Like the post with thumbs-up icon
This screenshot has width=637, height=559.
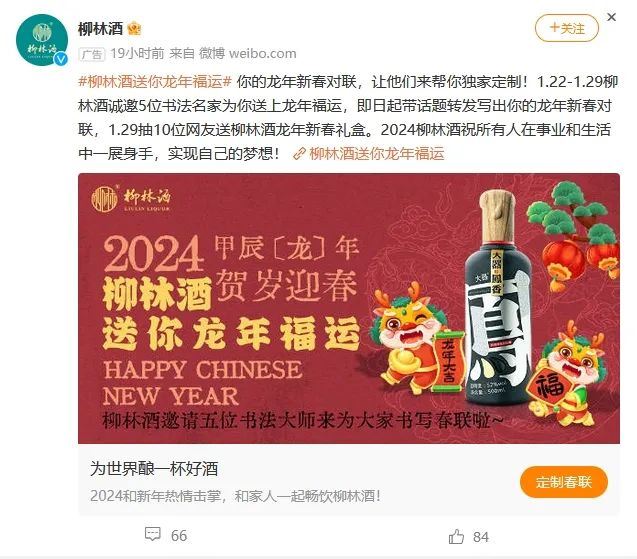[456, 536]
